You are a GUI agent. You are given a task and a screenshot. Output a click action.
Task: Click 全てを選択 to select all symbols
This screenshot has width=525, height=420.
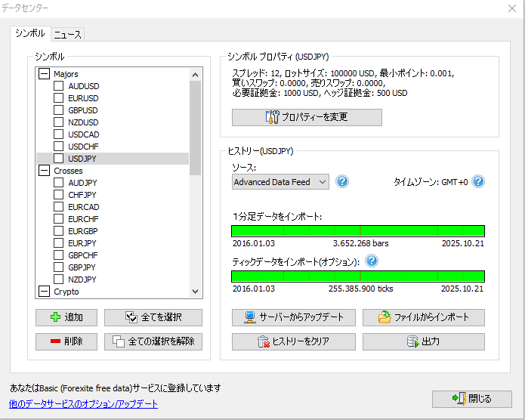[x=153, y=317]
